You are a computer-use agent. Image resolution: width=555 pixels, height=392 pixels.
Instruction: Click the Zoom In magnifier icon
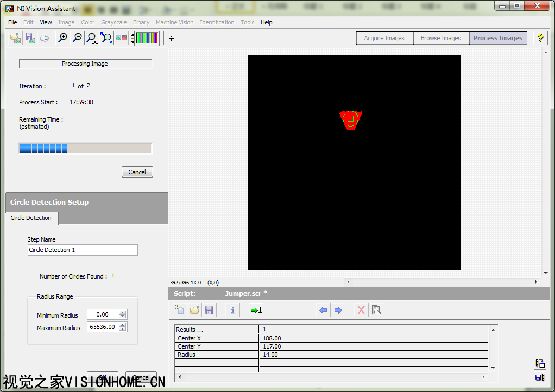(x=63, y=38)
